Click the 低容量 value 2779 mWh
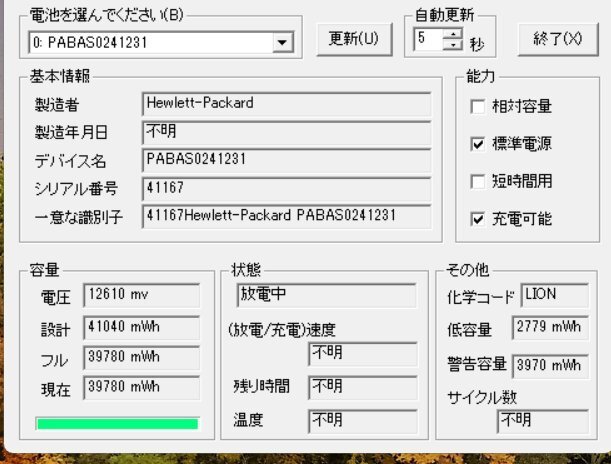611x464 pixels. click(x=550, y=327)
